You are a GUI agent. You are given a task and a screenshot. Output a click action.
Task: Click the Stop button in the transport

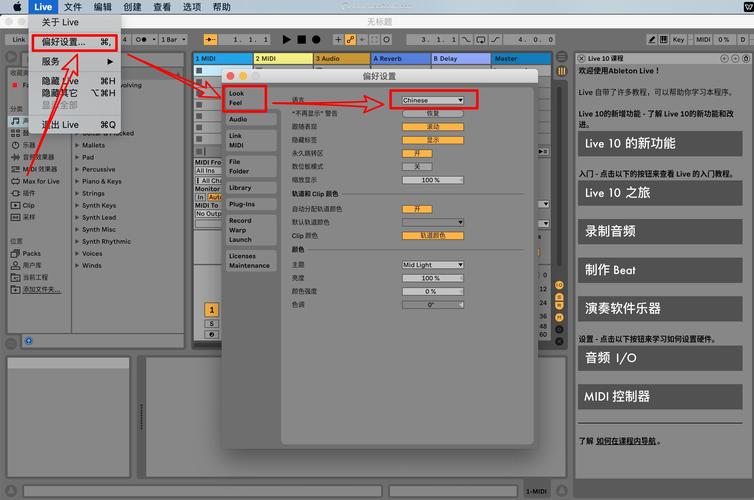(x=302, y=39)
